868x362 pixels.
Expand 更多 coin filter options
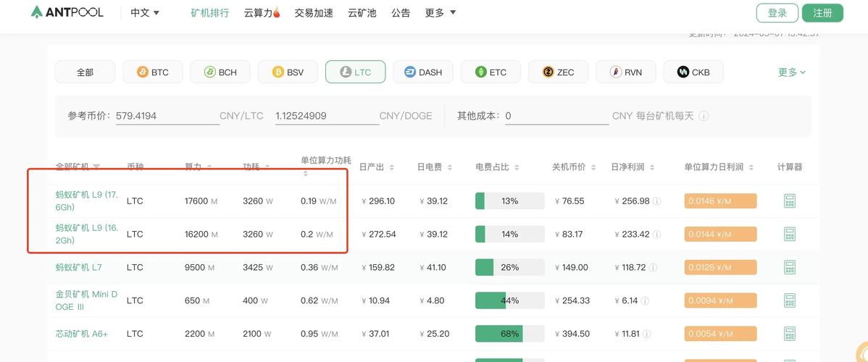792,72
